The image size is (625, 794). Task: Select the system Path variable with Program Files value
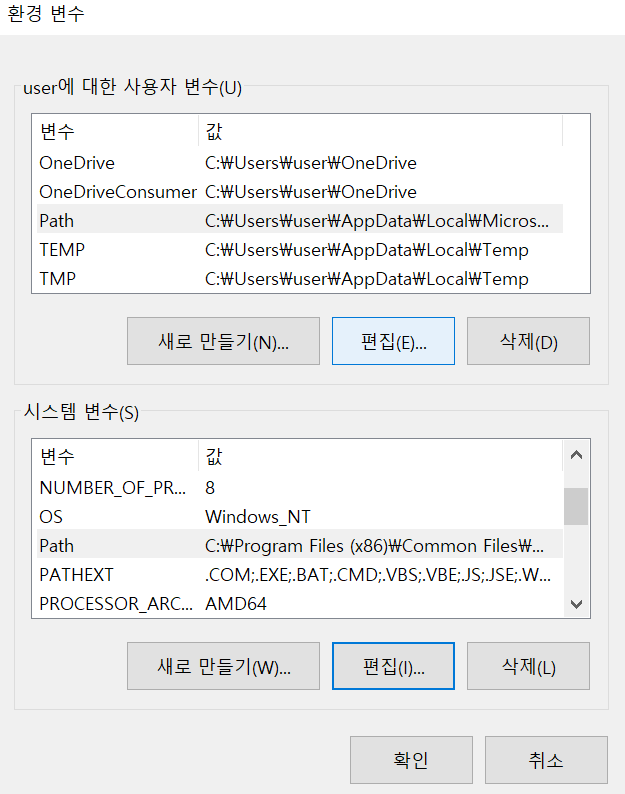click(x=300, y=546)
